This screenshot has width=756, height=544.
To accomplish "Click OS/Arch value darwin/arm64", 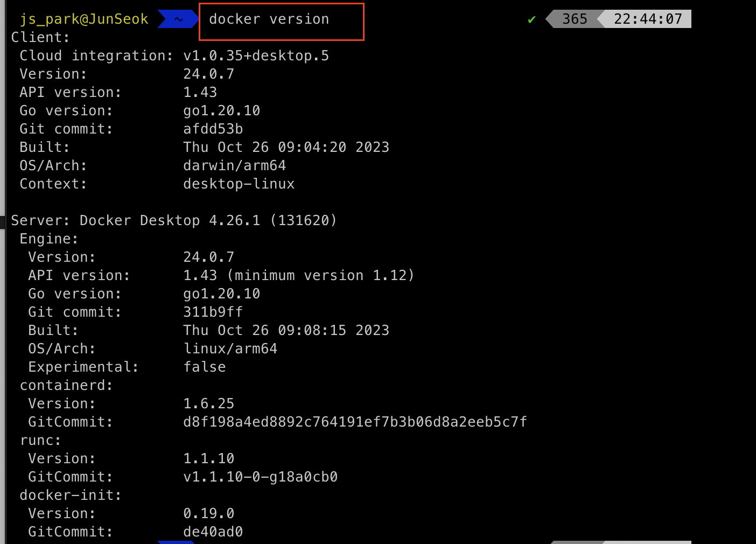I will (x=235, y=166).
